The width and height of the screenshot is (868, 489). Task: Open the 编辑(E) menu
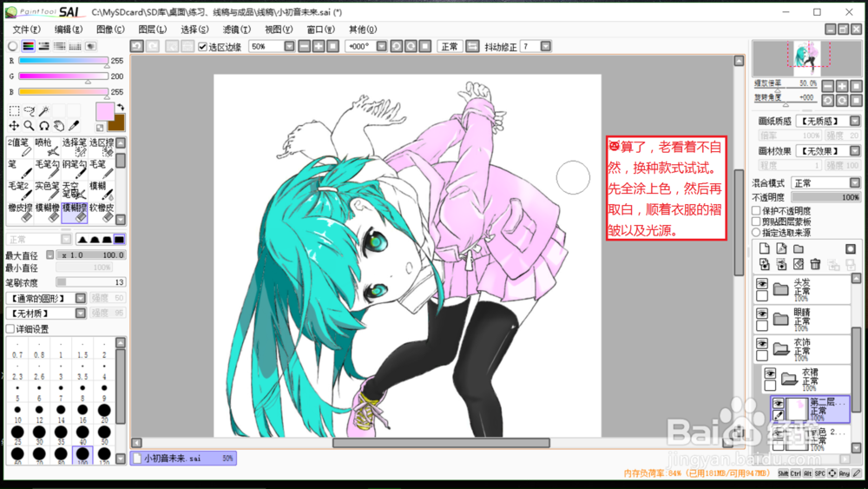(x=68, y=30)
